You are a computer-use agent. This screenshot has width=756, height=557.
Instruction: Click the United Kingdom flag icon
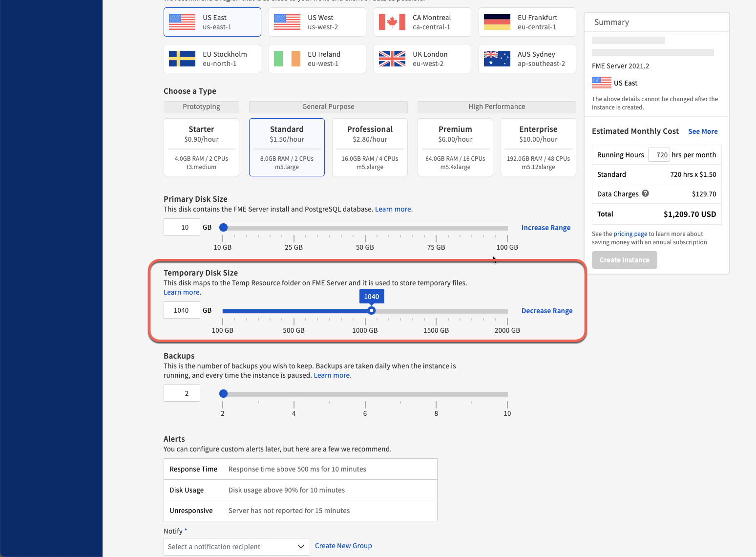pos(392,59)
